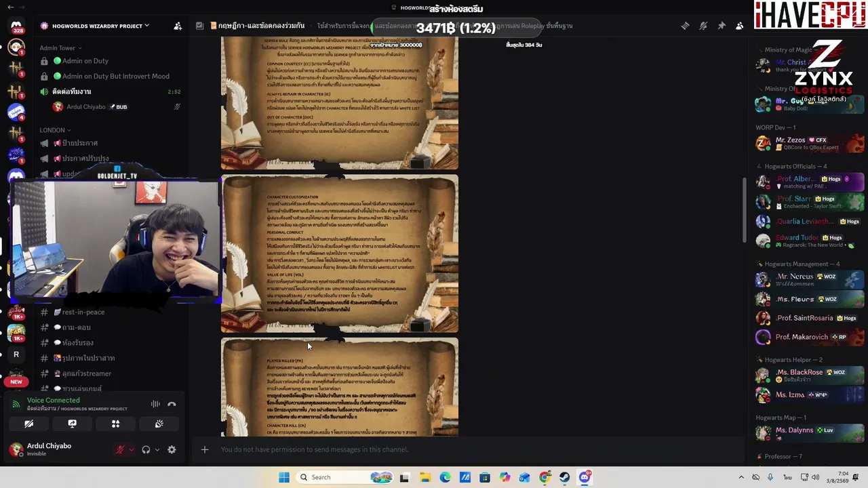
Task: Show pinned messages for this channel
Action: pyautogui.click(x=722, y=26)
